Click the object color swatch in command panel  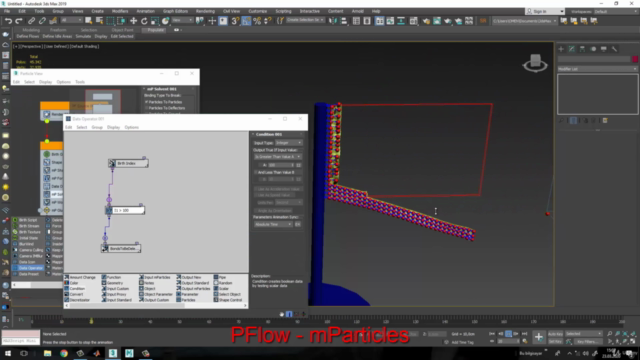click(635, 60)
